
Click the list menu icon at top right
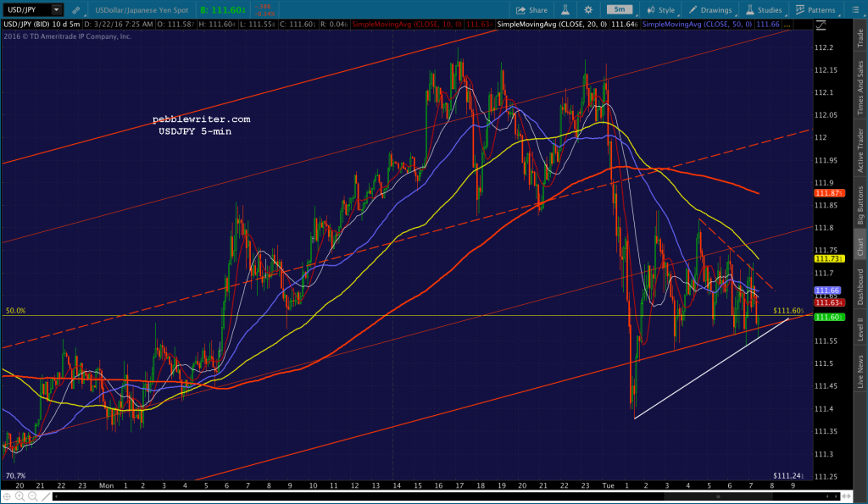854,10
